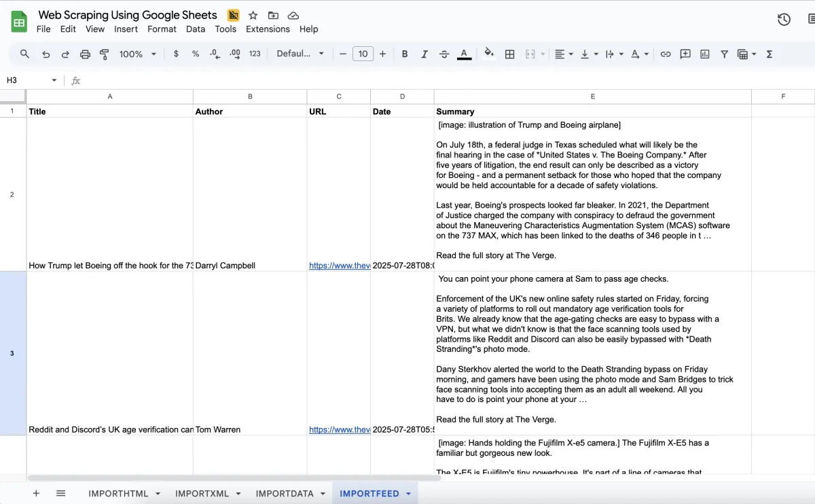Image resolution: width=815 pixels, height=504 pixels.
Task: Open the Edit menu
Action: tap(68, 29)
